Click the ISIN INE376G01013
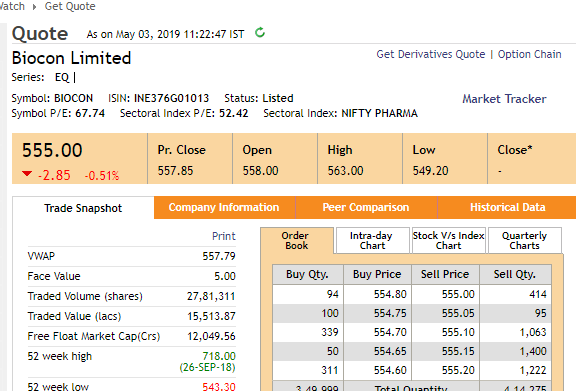The height and width of the screenshot is (391, 576). point(171,98)
